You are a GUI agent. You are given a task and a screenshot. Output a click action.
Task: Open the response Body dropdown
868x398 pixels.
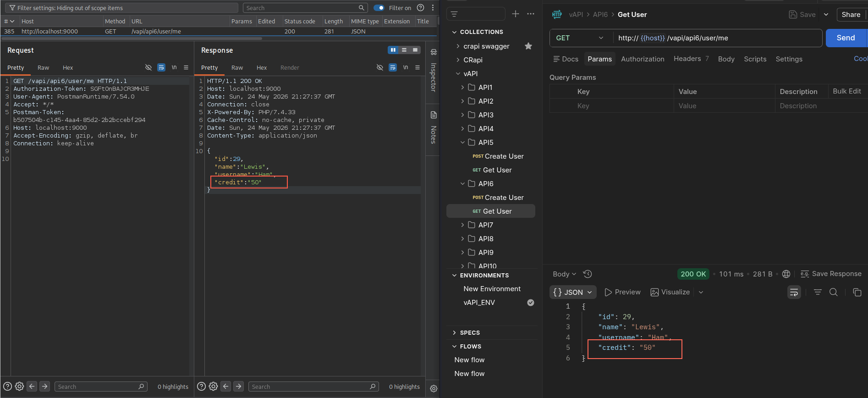coord(564,274)
